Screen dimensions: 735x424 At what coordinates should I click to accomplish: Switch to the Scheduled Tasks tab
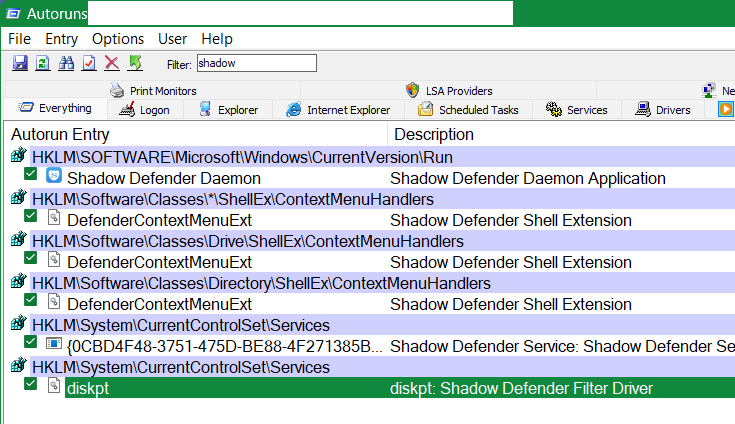(468, 110)
